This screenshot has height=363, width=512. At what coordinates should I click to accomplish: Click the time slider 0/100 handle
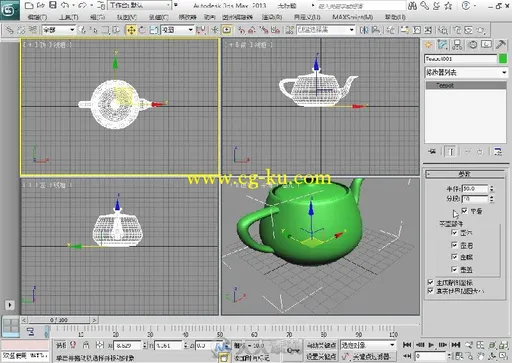click(59, 320)
